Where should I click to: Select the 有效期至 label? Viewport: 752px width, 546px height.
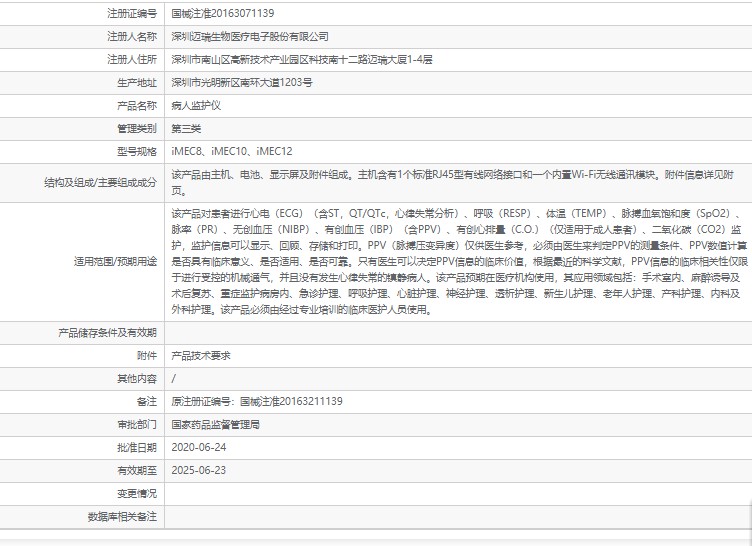tap(137, 471)
